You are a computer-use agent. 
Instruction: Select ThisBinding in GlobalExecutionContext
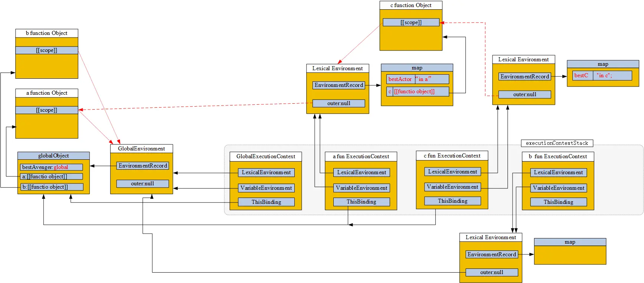pos(266,202)
